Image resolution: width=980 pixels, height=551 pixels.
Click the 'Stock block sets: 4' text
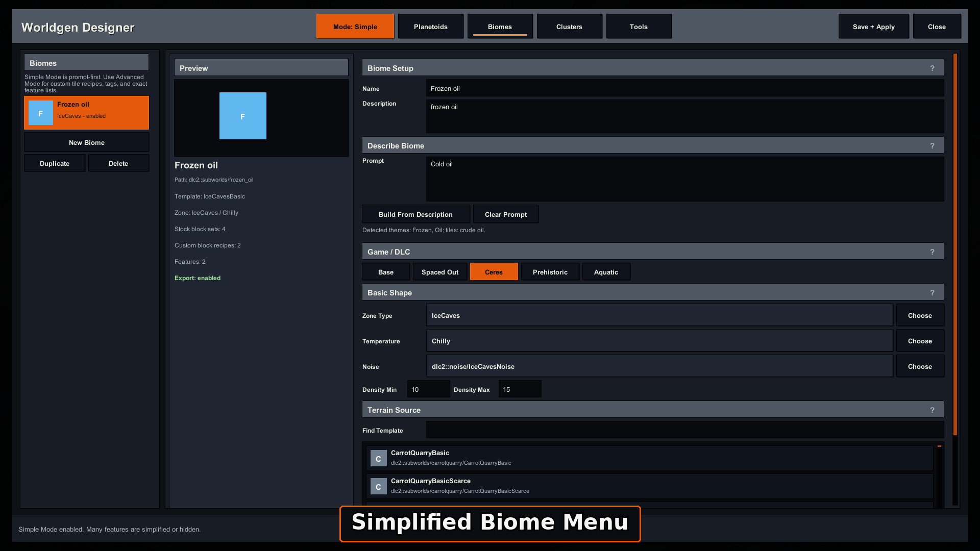coord(200,229)
